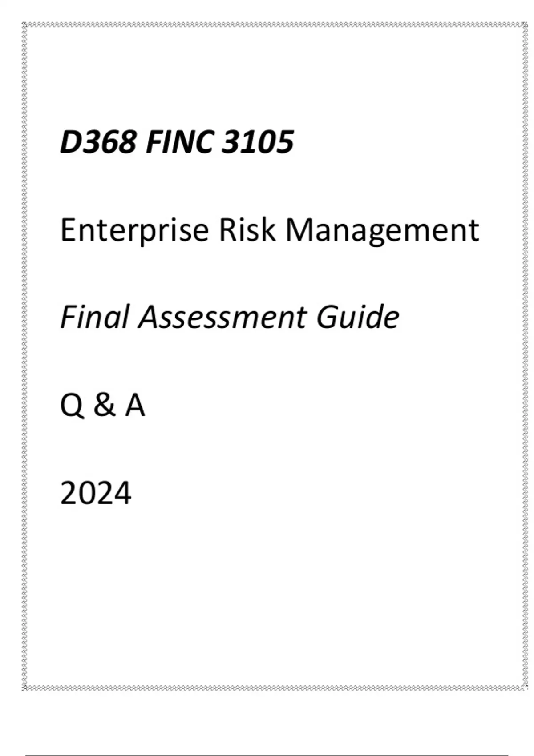
Task: Click the course number "3105"
Action: (x=258, y=142)
